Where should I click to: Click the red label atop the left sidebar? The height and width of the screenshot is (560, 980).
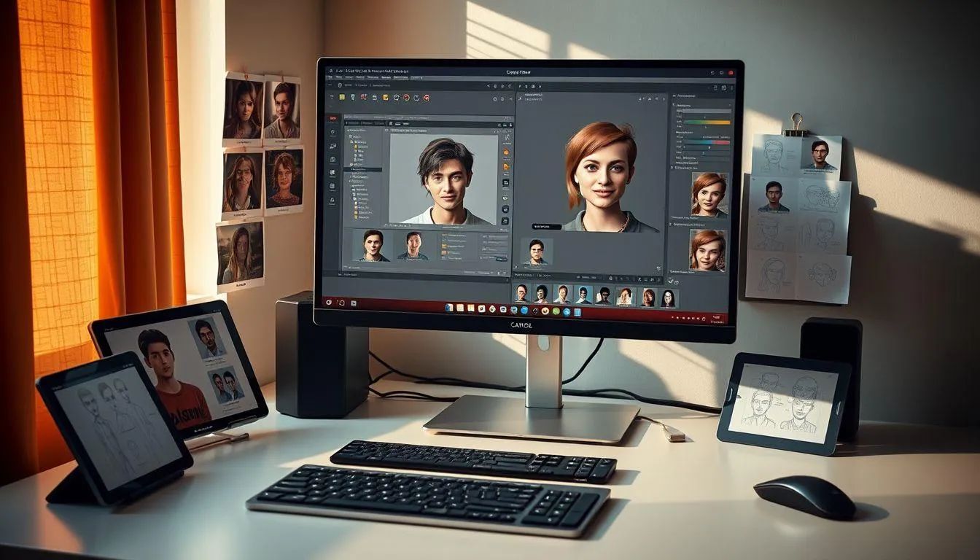pos(332,118)
